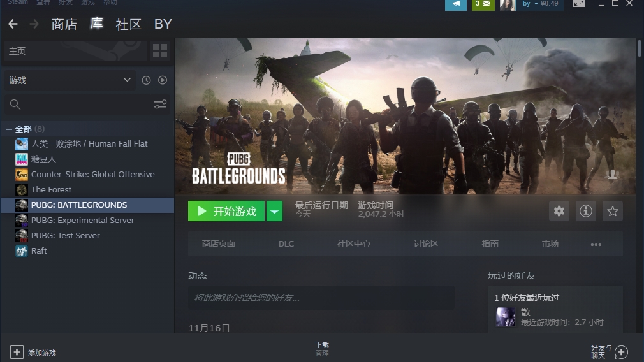This screenshot has height=362, width=644.
Task: Open the 商店 store tab
Action: [x=64, y=24]
